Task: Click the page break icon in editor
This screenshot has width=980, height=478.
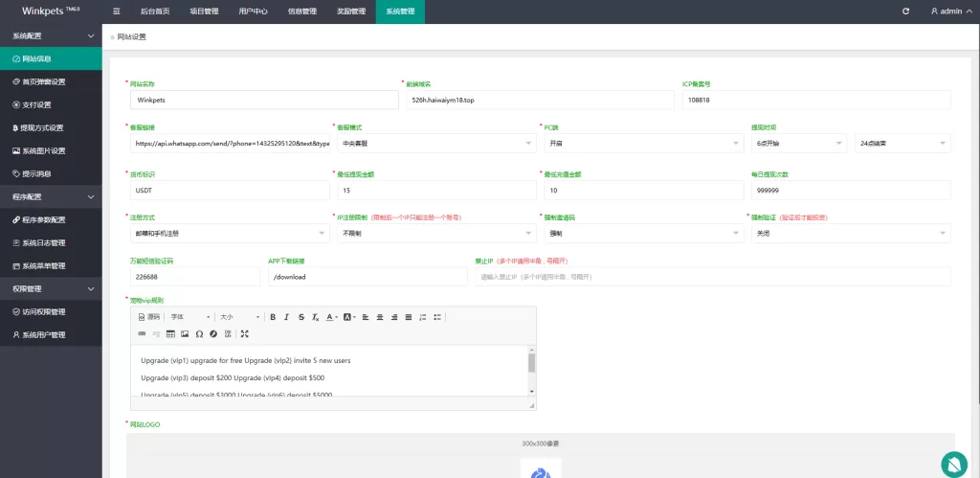Action: [x=228, y=334]
